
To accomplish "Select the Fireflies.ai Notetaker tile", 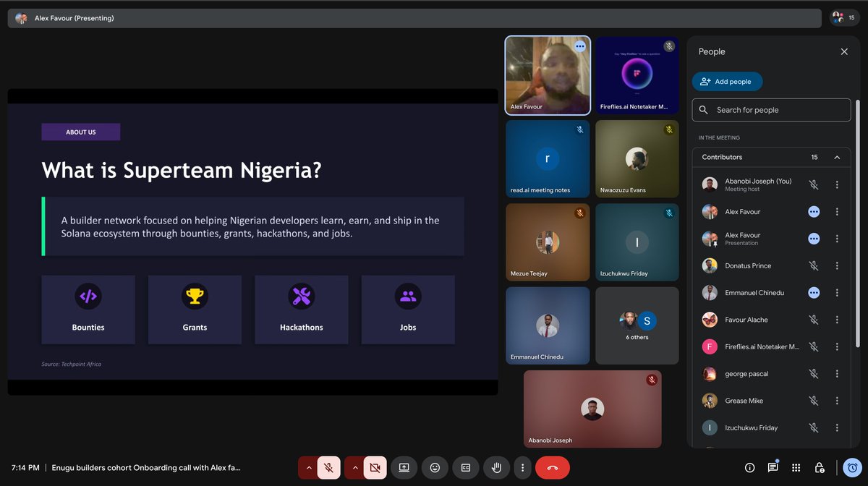I will point(637,76).
